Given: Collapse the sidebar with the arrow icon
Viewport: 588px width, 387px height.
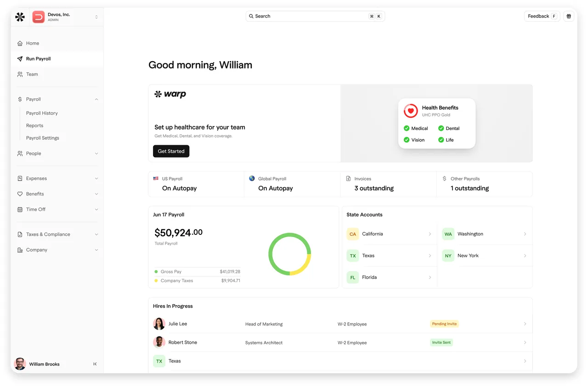Looking at the screenshot, I should tap(95, 364).
